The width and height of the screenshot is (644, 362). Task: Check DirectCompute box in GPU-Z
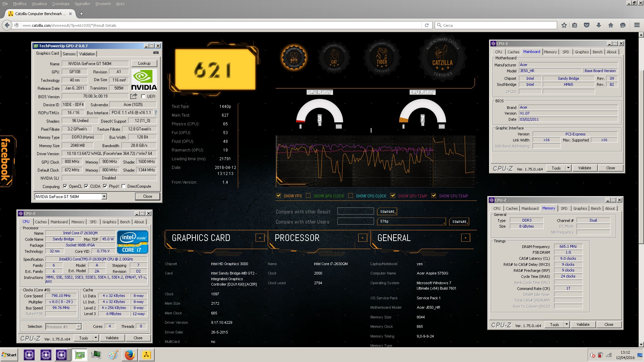(123, 186)
